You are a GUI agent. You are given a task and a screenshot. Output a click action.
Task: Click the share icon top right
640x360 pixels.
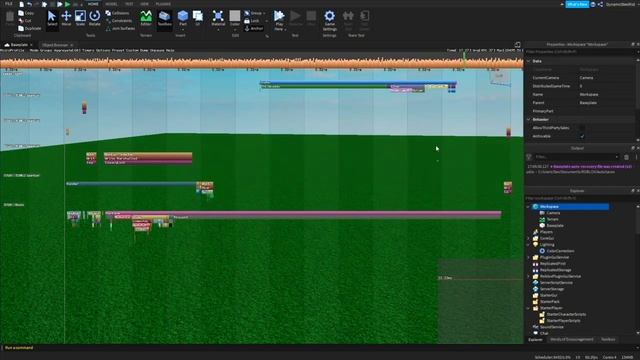[600, 4]
